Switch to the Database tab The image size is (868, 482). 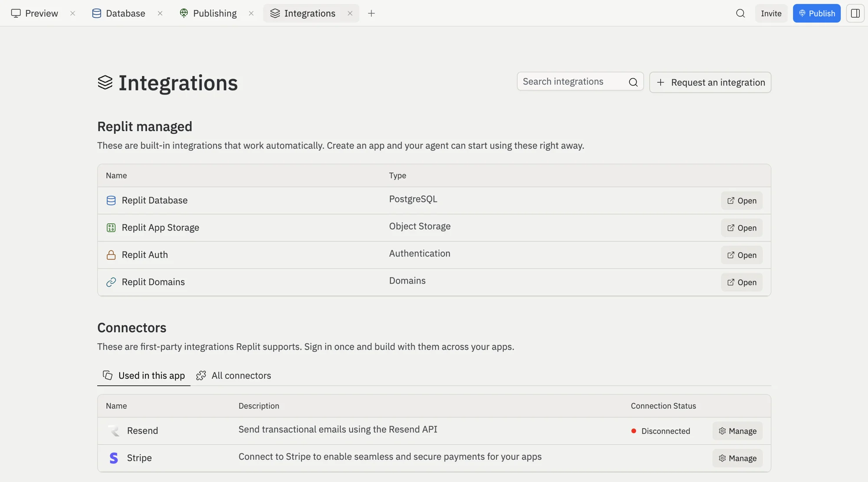(x=118, y=13)
